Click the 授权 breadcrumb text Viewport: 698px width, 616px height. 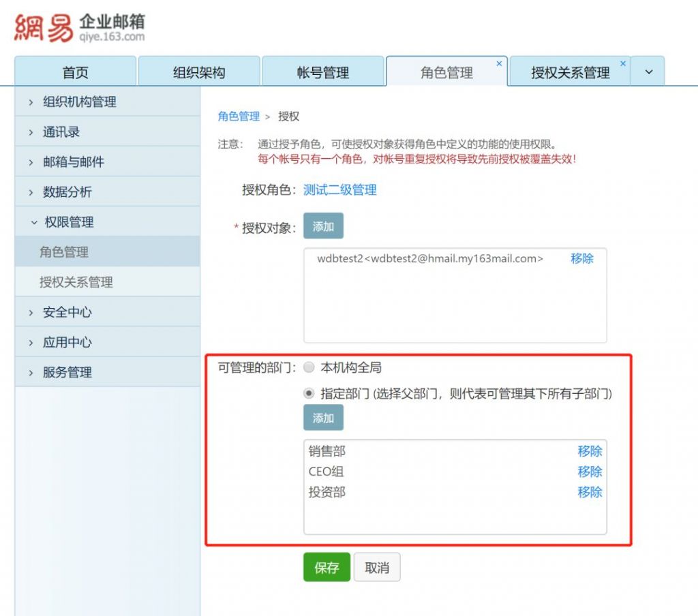[x=288, y=116]
